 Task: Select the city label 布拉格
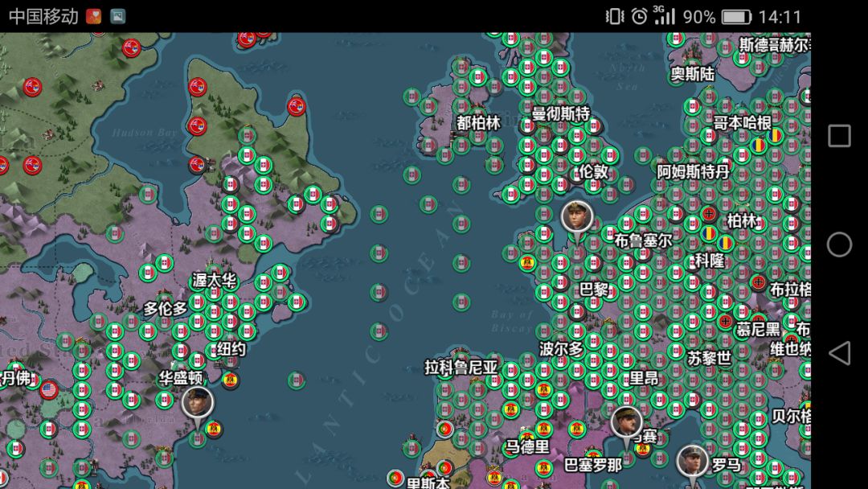tap(791, 289)
